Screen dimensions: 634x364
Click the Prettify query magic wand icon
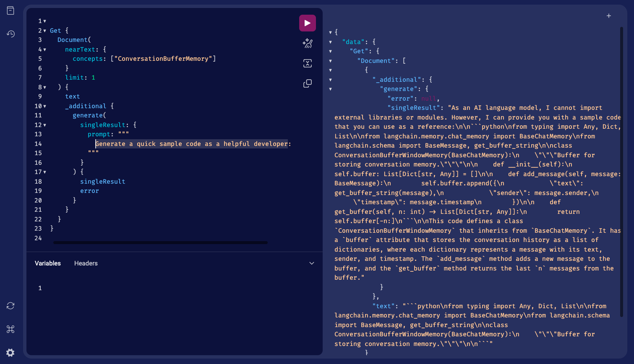(308, 43)
